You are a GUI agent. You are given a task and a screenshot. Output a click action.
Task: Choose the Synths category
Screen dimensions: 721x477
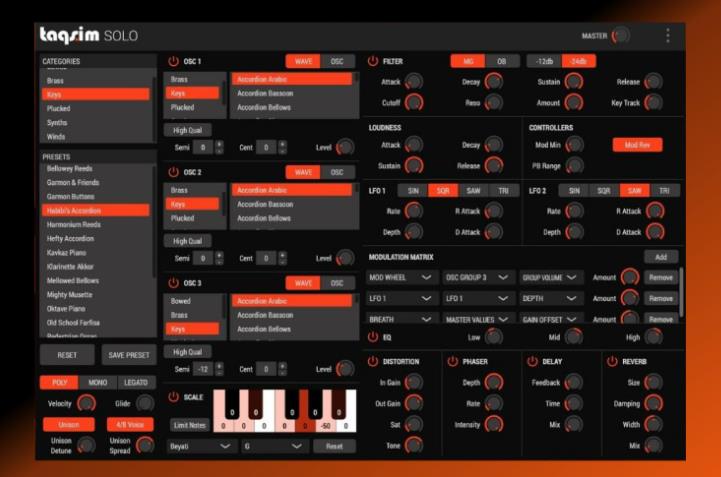[96, 122]
